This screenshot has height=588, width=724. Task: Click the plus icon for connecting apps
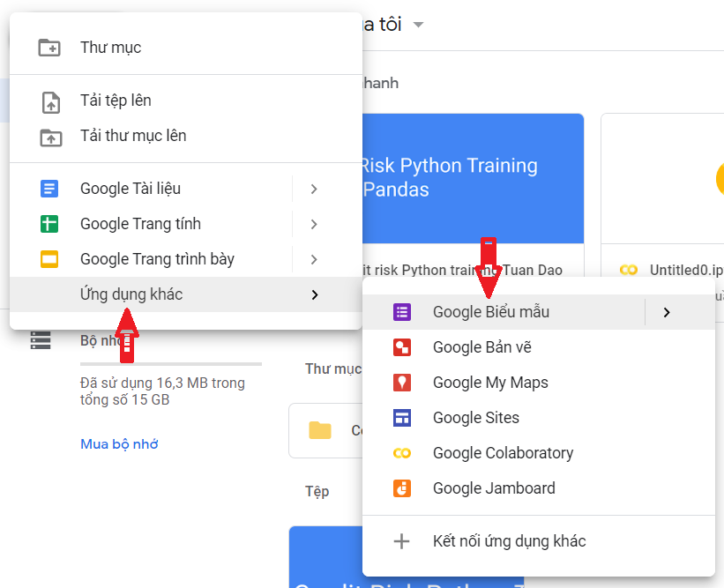coord(401,541)
